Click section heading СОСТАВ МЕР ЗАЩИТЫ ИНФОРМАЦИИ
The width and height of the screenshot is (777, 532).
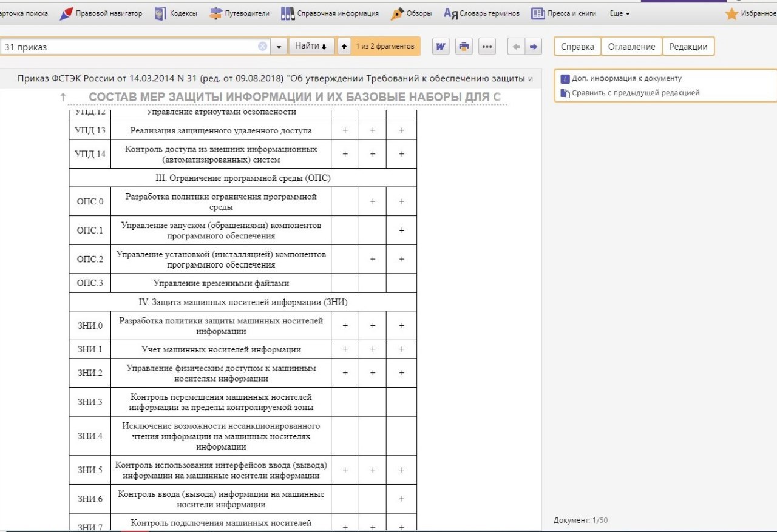click(x=294, y=97)
